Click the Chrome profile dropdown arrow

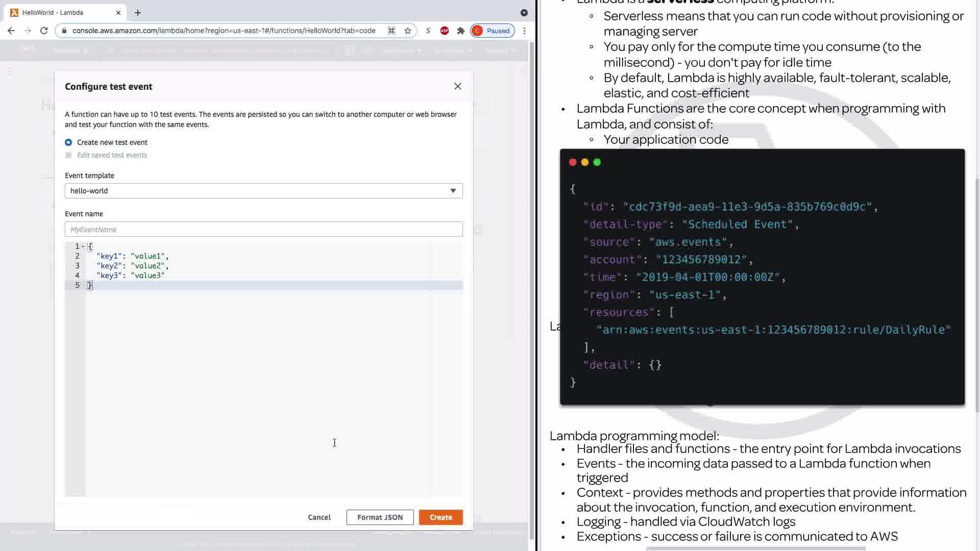pos(524,12)
